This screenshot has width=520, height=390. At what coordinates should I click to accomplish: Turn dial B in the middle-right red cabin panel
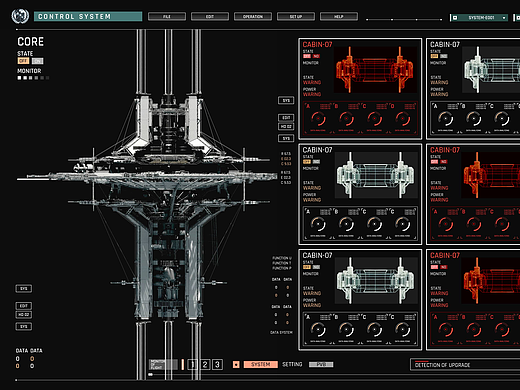pyautogui.click(x=474, y=224)
